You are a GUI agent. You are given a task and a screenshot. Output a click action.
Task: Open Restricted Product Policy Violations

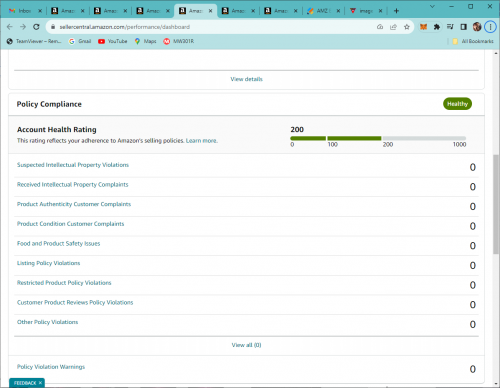click(64, 283)
